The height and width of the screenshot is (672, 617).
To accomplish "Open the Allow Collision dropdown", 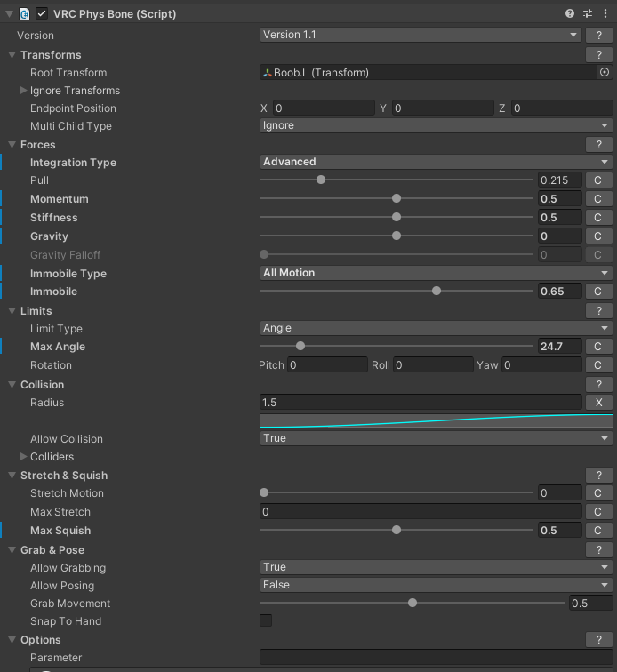I will tap(436, 438).
